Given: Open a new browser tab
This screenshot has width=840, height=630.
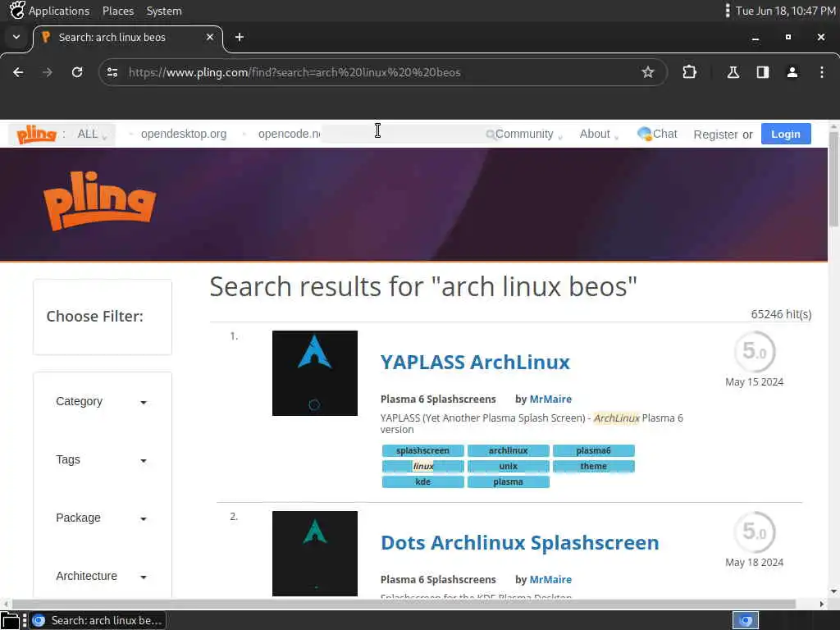Looking at the screenshot, I should click(240, 37).
